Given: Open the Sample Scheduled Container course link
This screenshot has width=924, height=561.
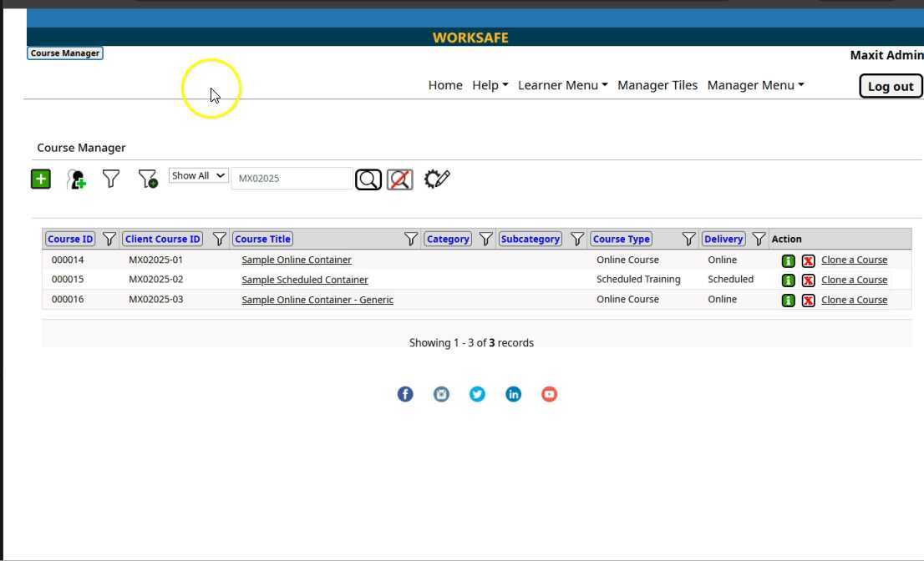Looking at the screenshot, I should tap(304, 280).
